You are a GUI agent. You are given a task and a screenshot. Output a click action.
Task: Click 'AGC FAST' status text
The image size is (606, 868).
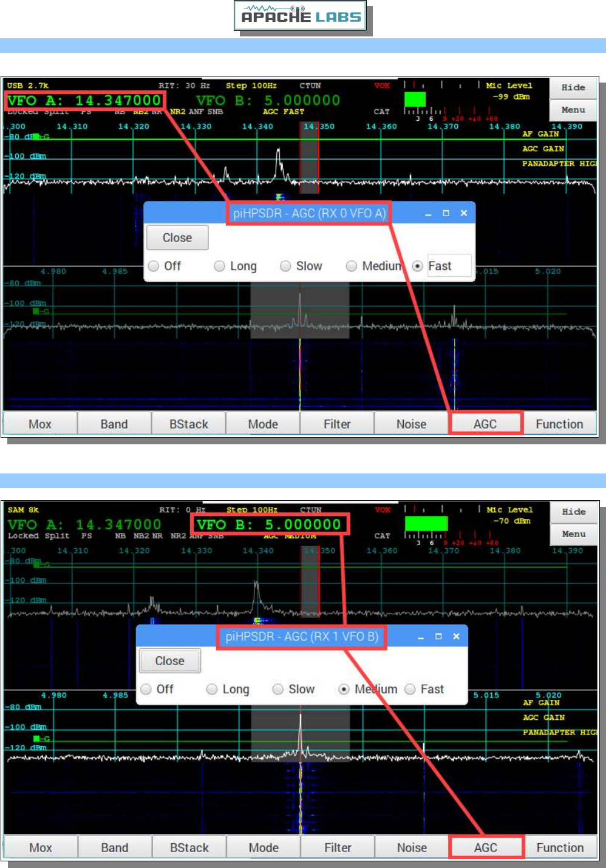tap(284, 112)
